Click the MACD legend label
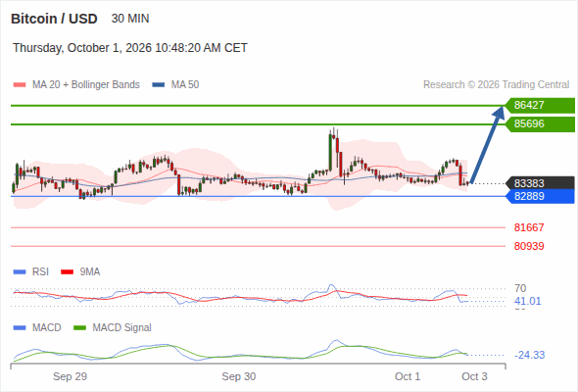Viewport: 578px width, 392px height. pos(47,328)
